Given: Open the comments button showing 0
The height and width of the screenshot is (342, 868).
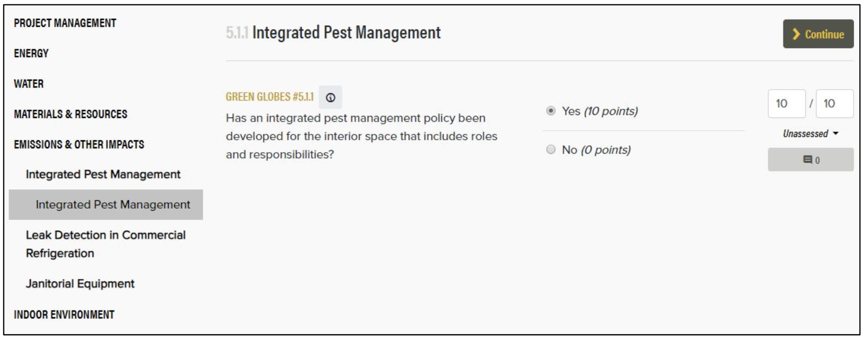Looking at the screenshot, I should (x=810, y=160).
